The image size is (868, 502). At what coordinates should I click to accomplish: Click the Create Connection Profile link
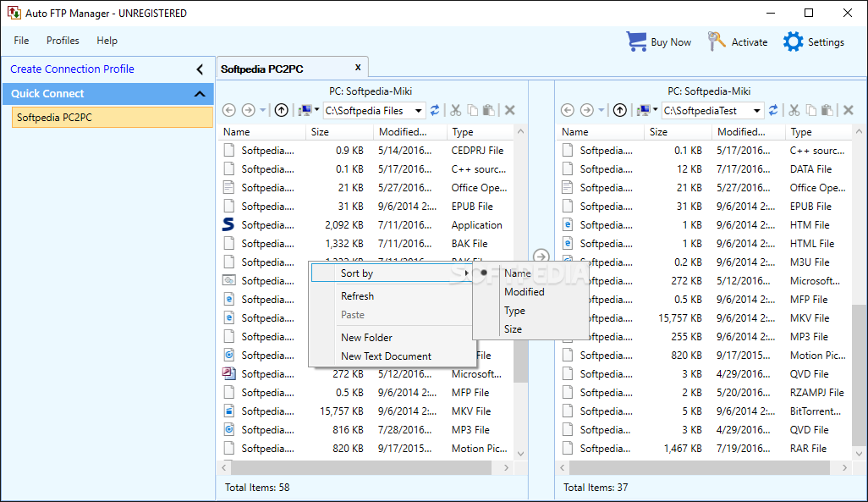click(x=72, y=69)
